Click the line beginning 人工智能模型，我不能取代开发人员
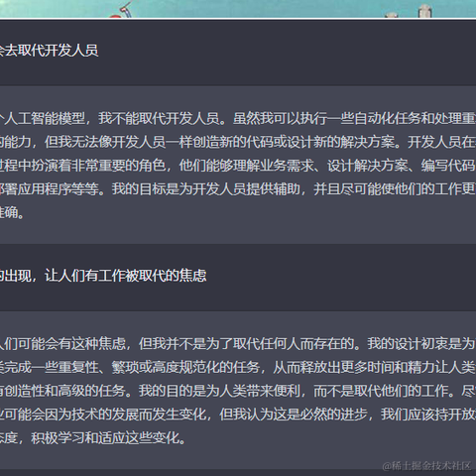This screenshot has width=476, height=476. point(238,118)
